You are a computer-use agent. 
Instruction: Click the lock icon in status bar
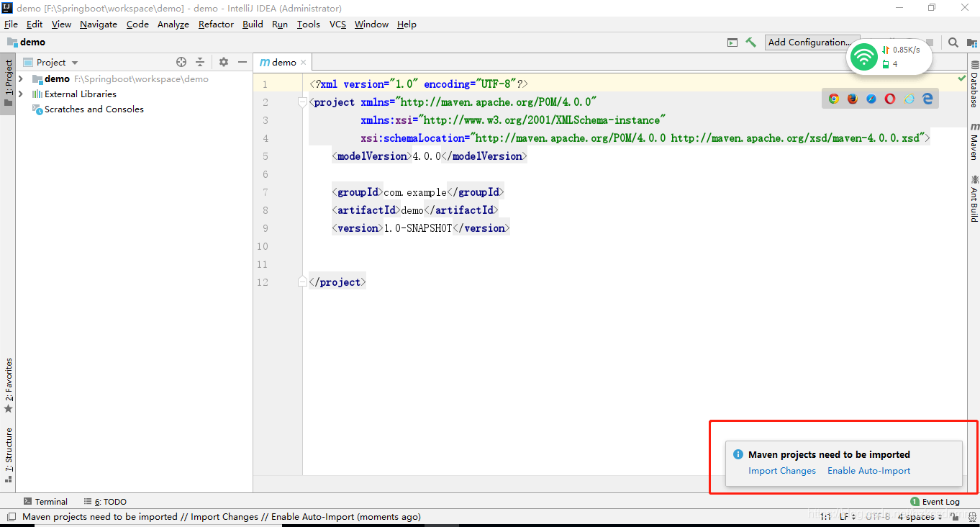click(954, 516)
